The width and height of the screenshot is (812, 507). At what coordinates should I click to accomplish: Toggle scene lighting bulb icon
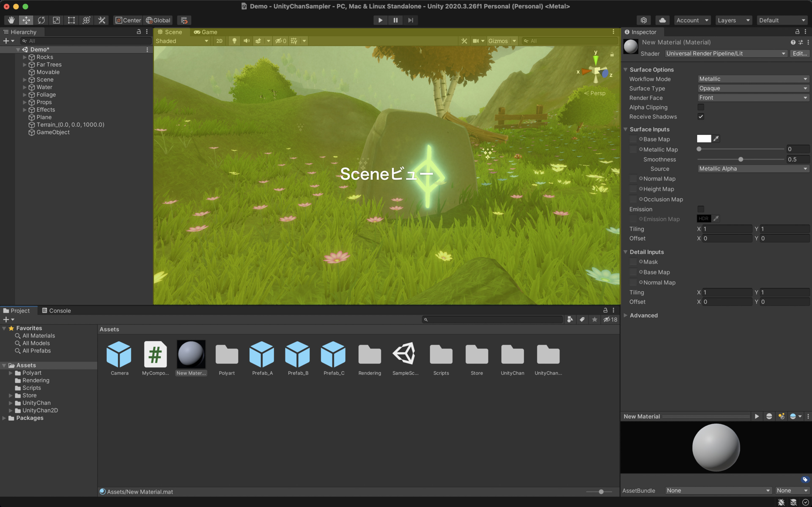point(234,41)
